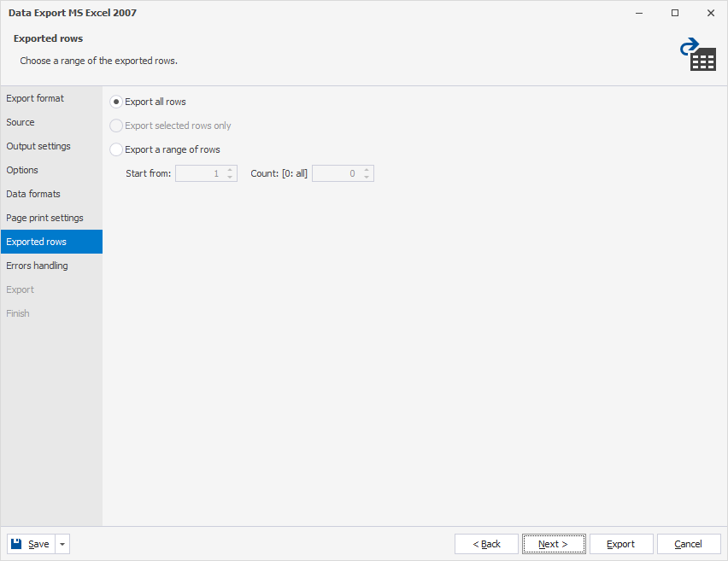
Task: Cancel the data export wizard
Action: (689, 544)
